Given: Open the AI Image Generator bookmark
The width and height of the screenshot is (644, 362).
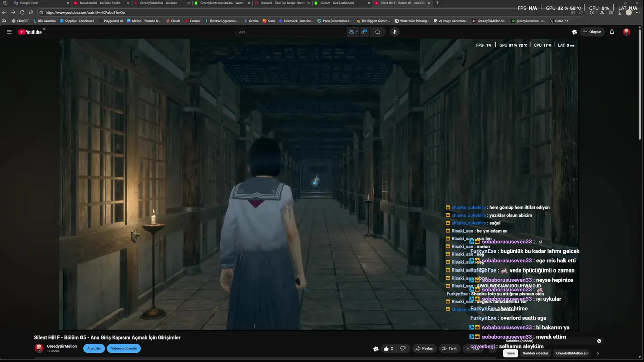Looking at the screenshot, I should pyautogui.click(x=450, y=21).
